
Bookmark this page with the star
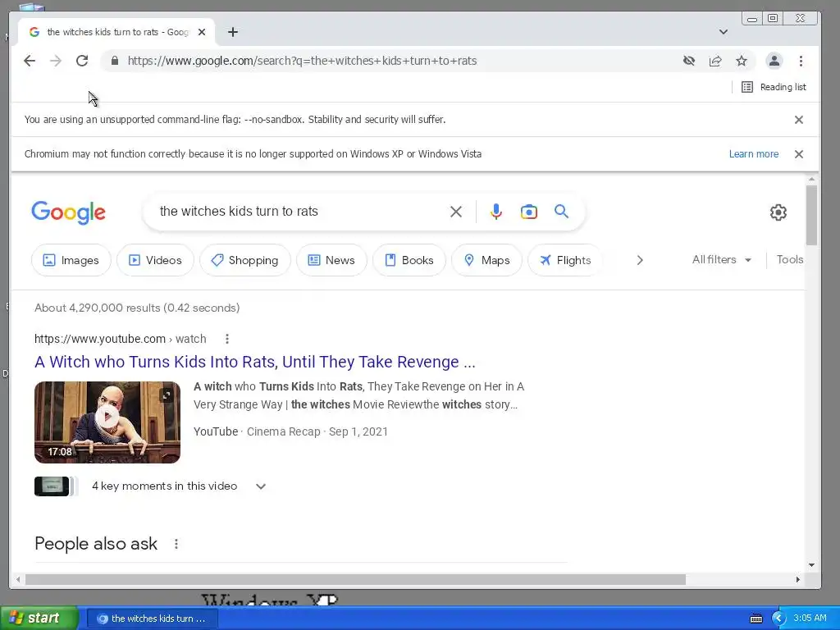[742, 61]
